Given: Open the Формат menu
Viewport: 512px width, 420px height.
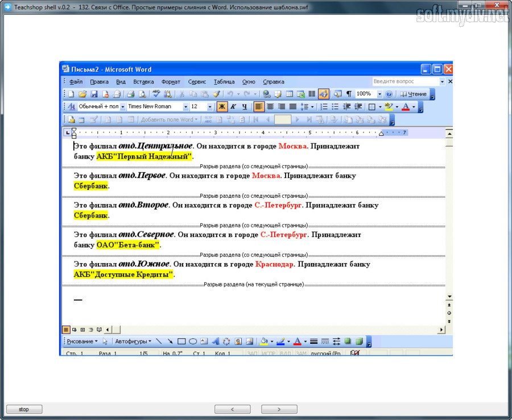Looking at the screenshot, I should coord(171,82).
